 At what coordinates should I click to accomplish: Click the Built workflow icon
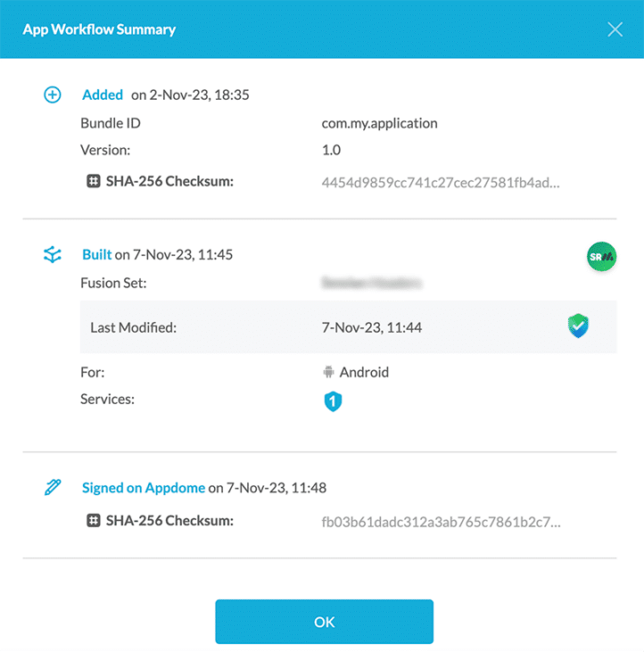tap(53, 255)
